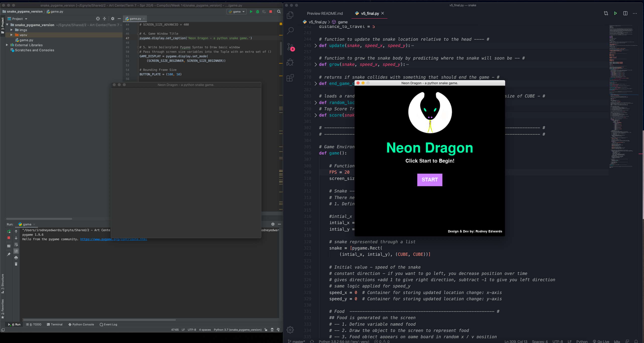Click Ln 309, Col 13 in the status bar
The height and width of the screenshot is (343, 644).
tap(516, 341)
